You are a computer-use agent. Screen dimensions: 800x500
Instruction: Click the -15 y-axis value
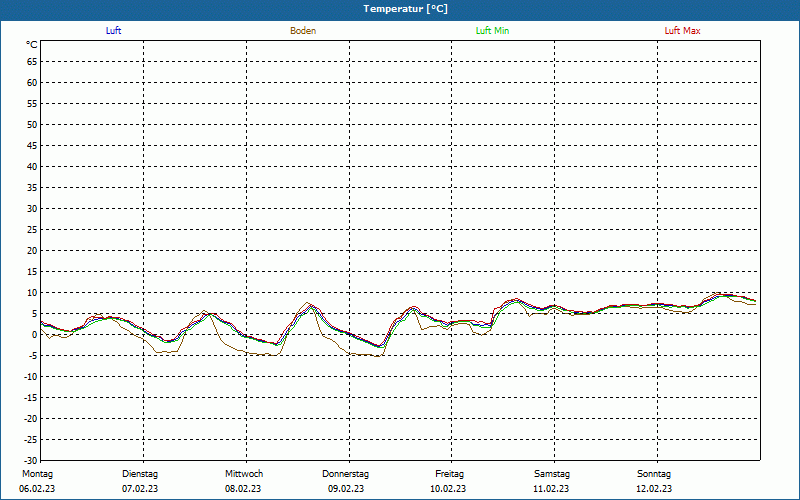click(x=31, y=397)
